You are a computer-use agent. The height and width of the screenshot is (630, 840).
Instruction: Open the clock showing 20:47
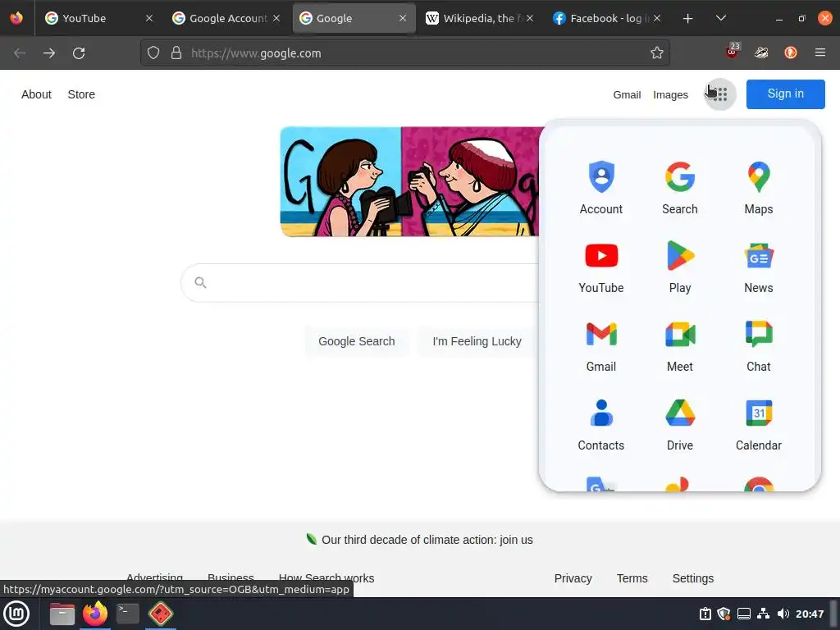(x=809, y=614)
